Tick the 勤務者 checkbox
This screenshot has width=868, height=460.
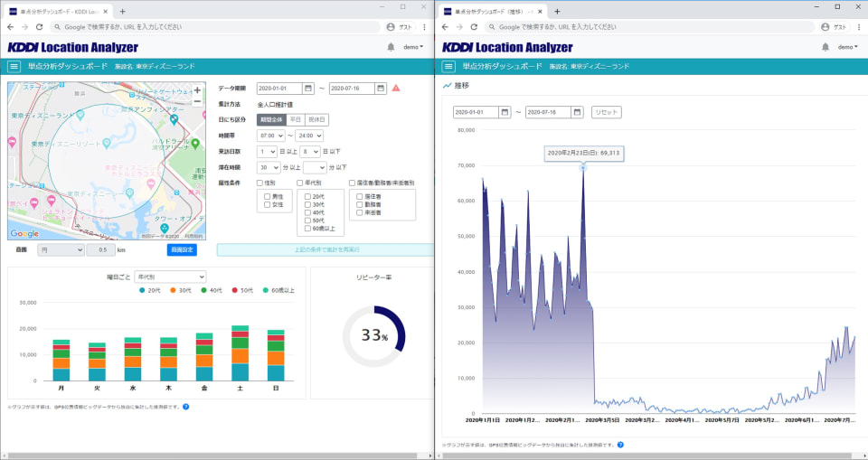click(360, 205)
